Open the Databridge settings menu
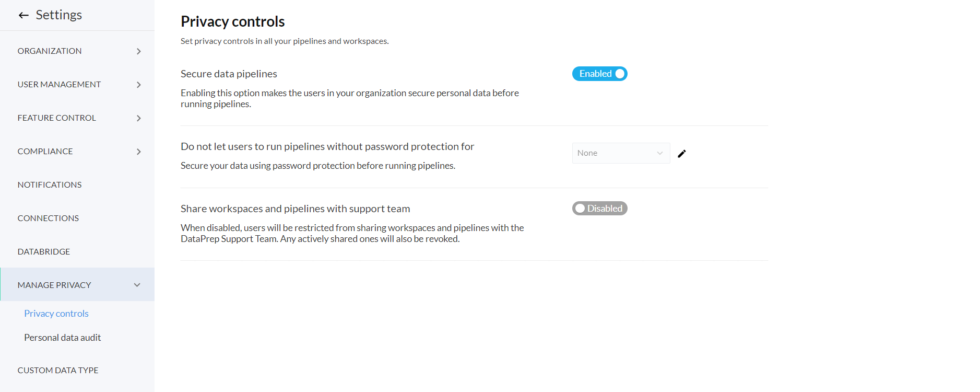Image resolution: width=980 pixels, height=392 pixels. click(44, 251)
